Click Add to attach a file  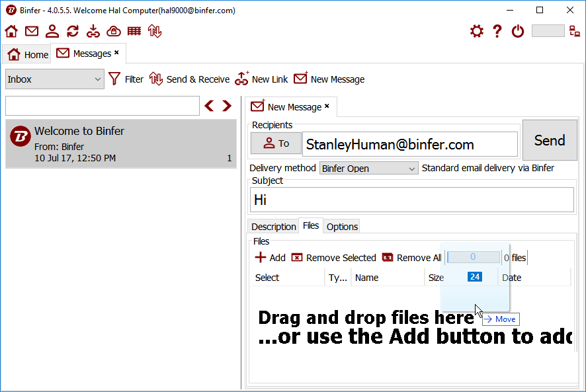[271, 258]
